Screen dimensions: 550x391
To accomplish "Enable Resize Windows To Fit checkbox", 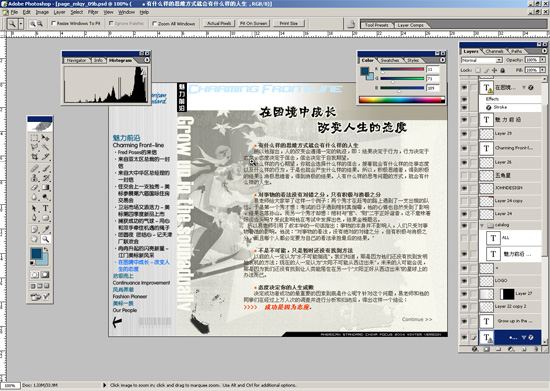I will click(54, 23).
